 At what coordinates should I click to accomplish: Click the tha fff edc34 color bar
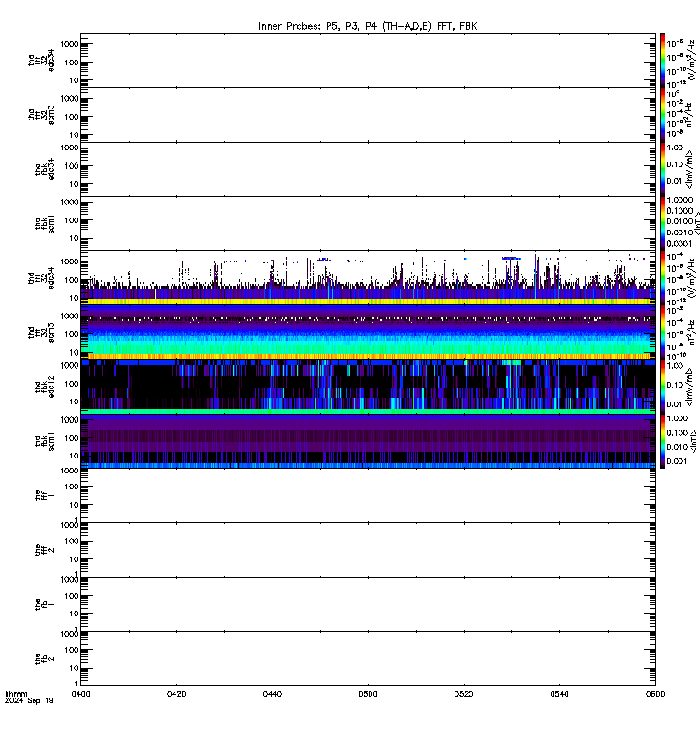pos(663,60)
